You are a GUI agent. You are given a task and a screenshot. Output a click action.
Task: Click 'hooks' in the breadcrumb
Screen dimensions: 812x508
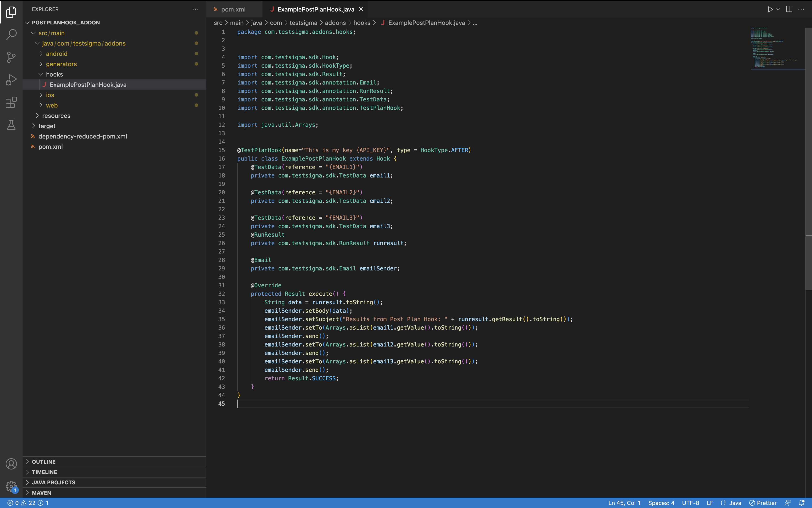coord(362,23)
